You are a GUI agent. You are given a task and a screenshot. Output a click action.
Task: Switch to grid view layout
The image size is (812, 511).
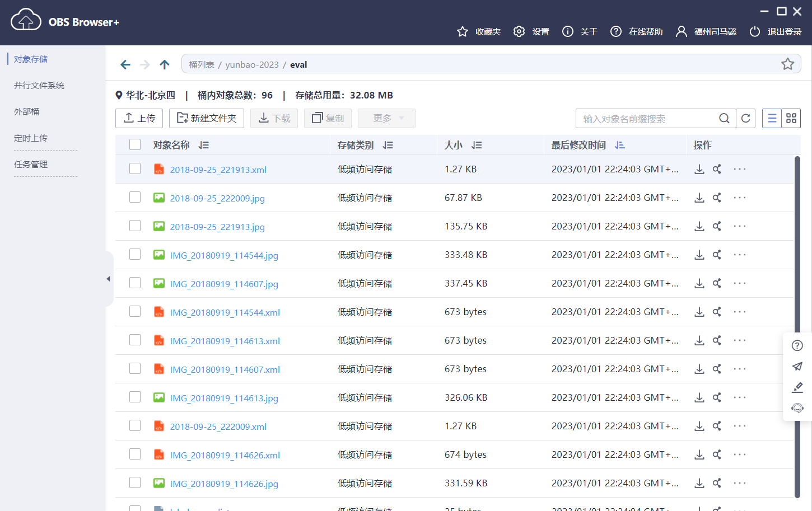click(x=791, y=118)
